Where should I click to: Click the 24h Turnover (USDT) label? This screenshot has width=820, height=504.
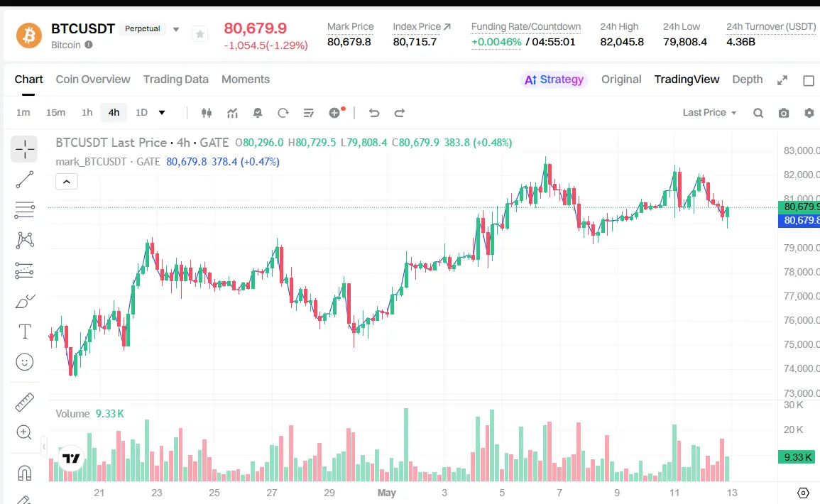(771, 27)
